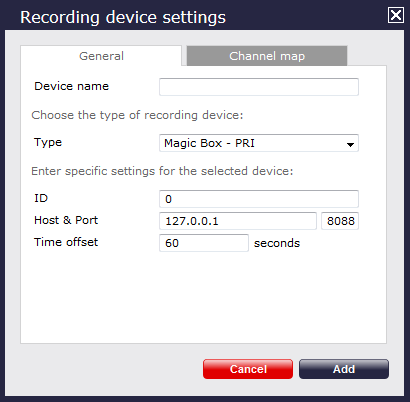Click the Add button
410x402 pixels.
coord(344,369)
